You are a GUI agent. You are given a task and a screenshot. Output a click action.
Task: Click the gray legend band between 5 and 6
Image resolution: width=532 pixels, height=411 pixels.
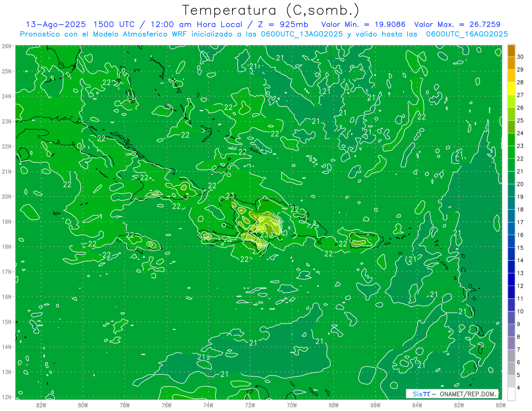click(511, 369)
